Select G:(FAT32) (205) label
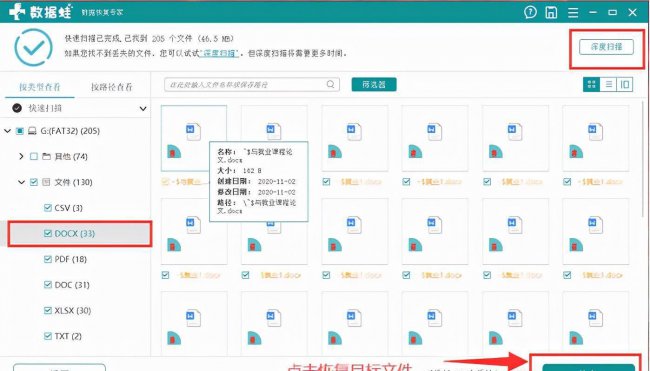 tap(70, 131)
